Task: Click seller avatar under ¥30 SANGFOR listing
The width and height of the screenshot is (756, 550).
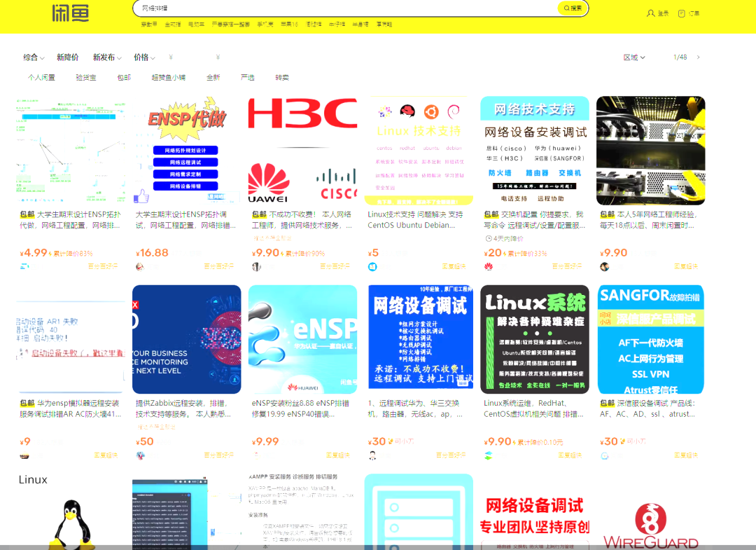Action: point(605,455)
